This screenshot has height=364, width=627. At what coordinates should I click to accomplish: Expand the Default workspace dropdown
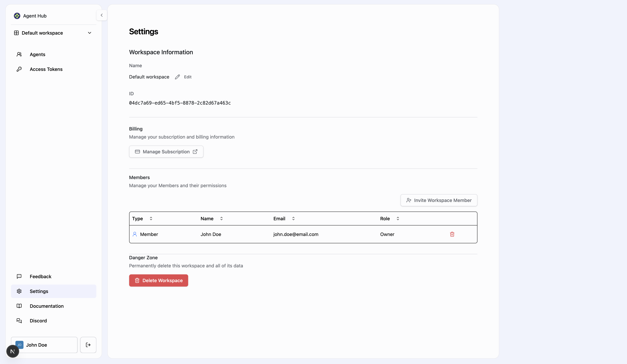pyautogui.click(x=90, y=33)
